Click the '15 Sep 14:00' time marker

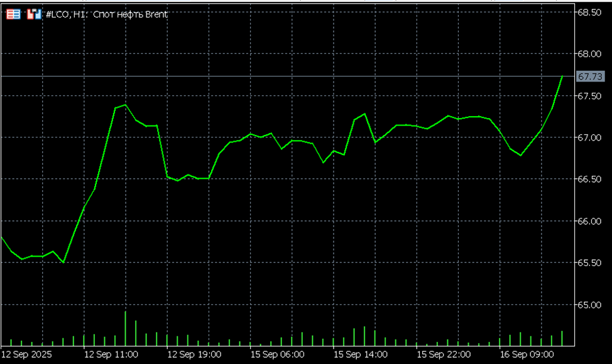[361, 355]
